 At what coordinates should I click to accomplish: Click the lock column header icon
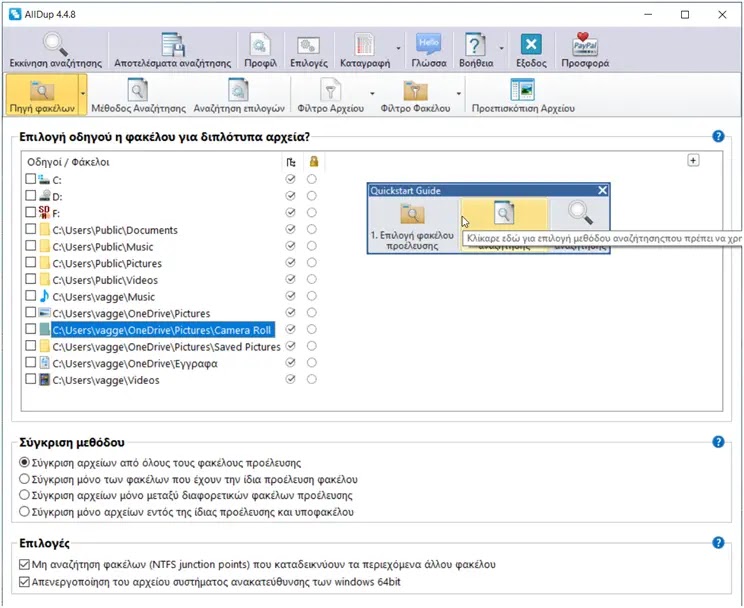(314, 162)
